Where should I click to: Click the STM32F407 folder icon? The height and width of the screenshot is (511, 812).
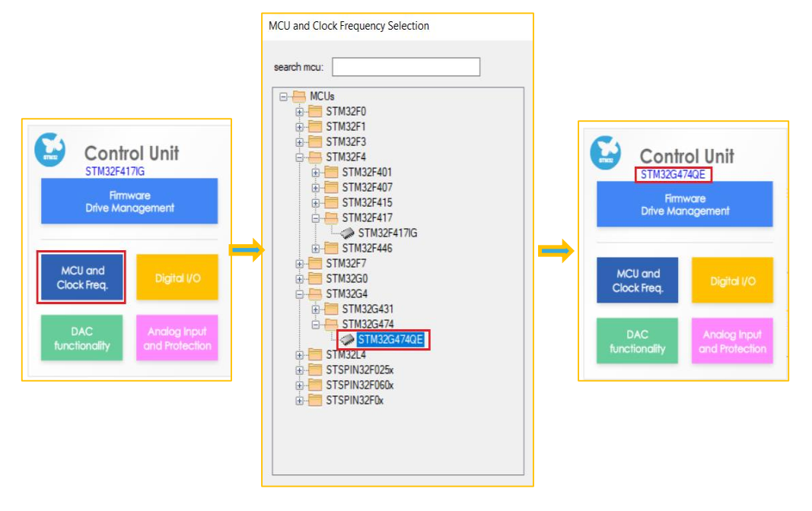click(331, 187)
